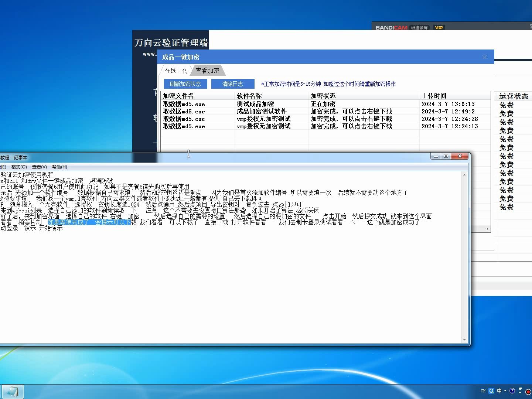This screenshot has width=532, height=399.
Task: Click upload time 2024-3-7 13:6:13
Action: (x=448, y=104)
